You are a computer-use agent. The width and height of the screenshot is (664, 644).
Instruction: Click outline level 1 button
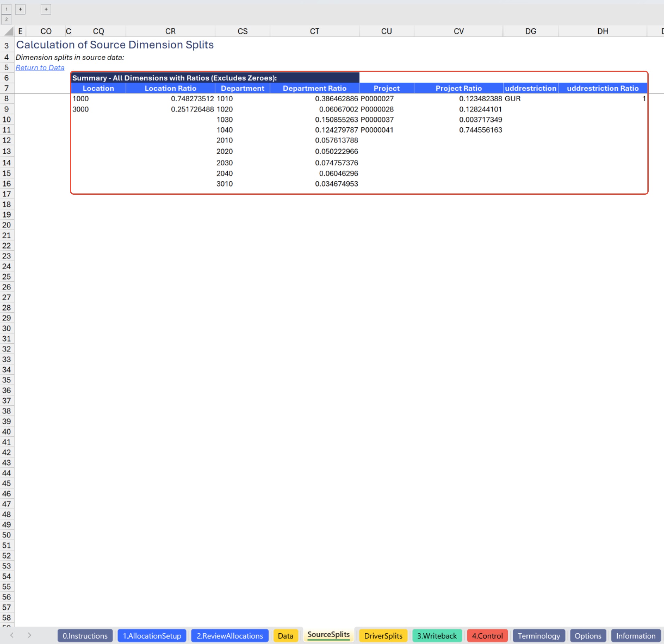pos(6,9)
